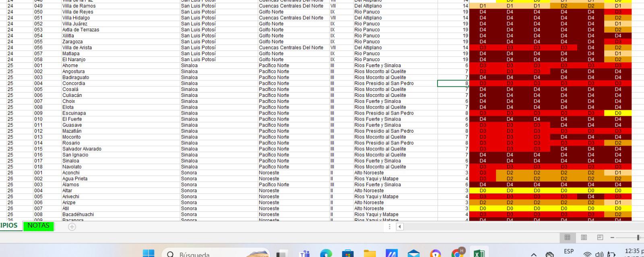Open Microsoft Store from the taskbar
The width and height of the screenshot is (644, 257).
[348, 253]
